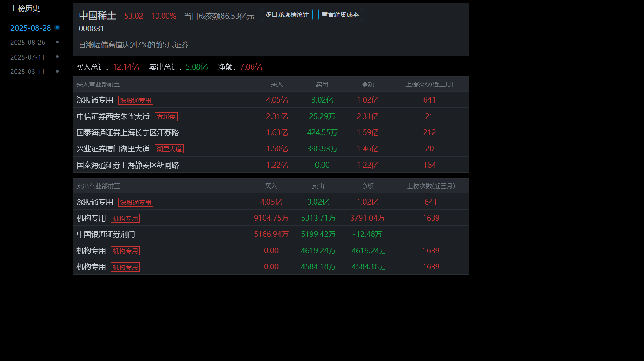Click the timeline dot beside 2025-08-26
This screenshot has height=361, width=644.
pyautogui.click(x=57, y=42)
